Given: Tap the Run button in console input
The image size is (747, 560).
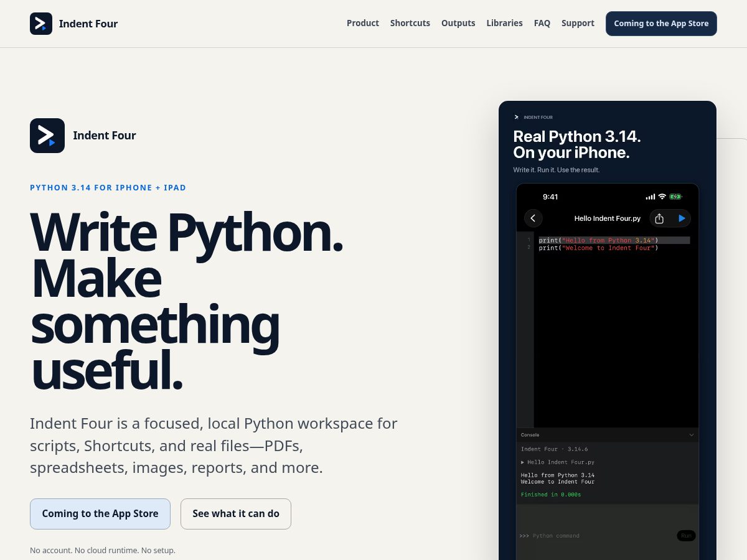Looking at the screenshot, I should tap(686, 536).
